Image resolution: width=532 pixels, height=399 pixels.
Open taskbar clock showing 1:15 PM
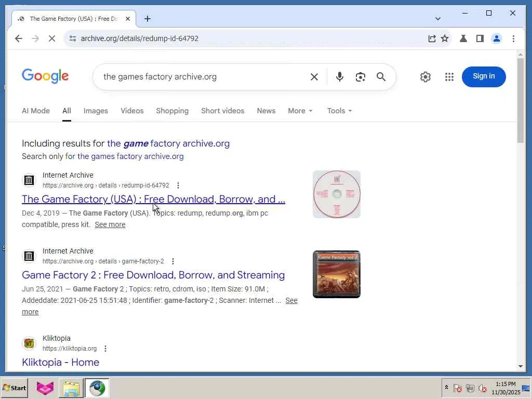click(505, 388)
